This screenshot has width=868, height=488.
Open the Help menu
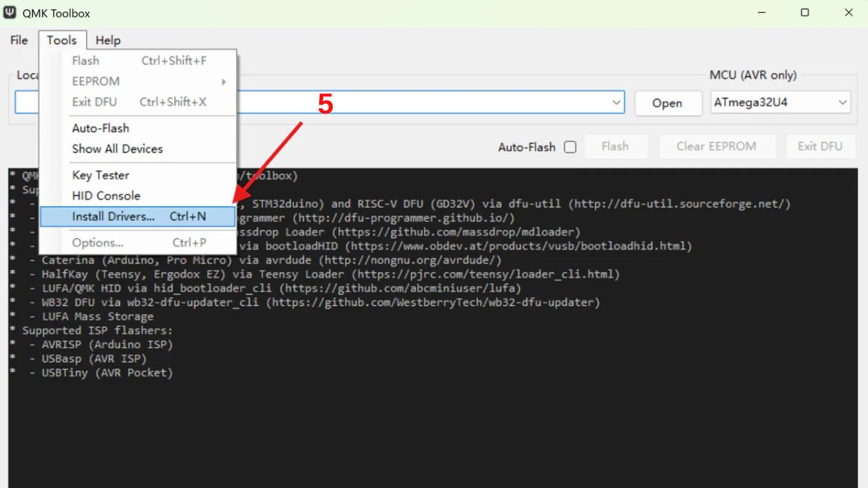pyautogui.click(x=108, y=40)
